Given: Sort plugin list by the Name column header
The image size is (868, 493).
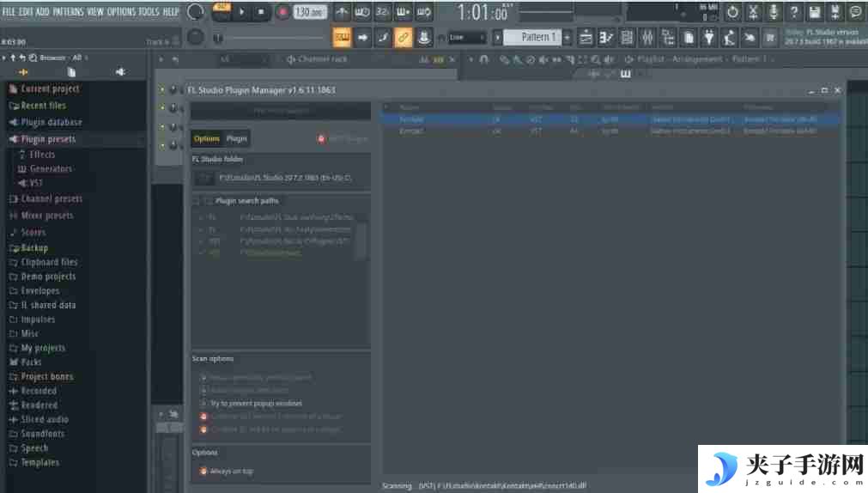Looking at the screenshot, I should [410, 107].
